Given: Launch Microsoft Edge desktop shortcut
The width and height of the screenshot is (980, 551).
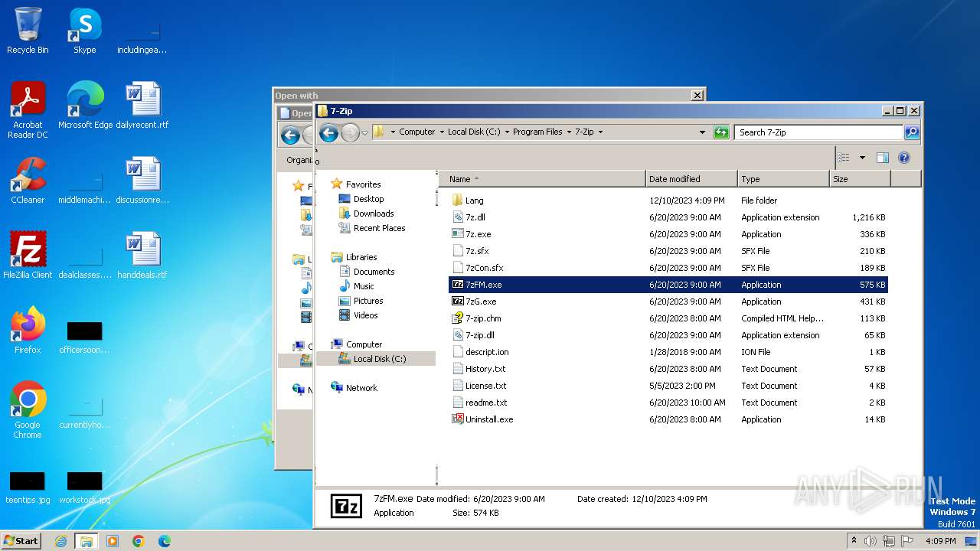Looking at the screenshot, I should [85, 106].
